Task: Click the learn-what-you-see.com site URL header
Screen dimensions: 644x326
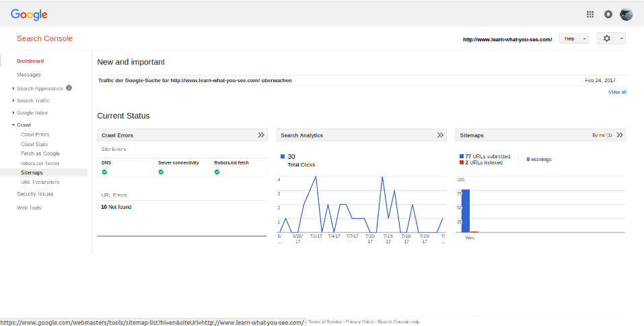Action: click(507, 40)
